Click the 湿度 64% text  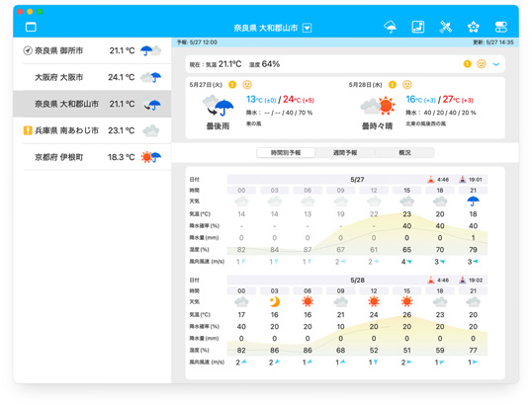[x=264, y=64]
